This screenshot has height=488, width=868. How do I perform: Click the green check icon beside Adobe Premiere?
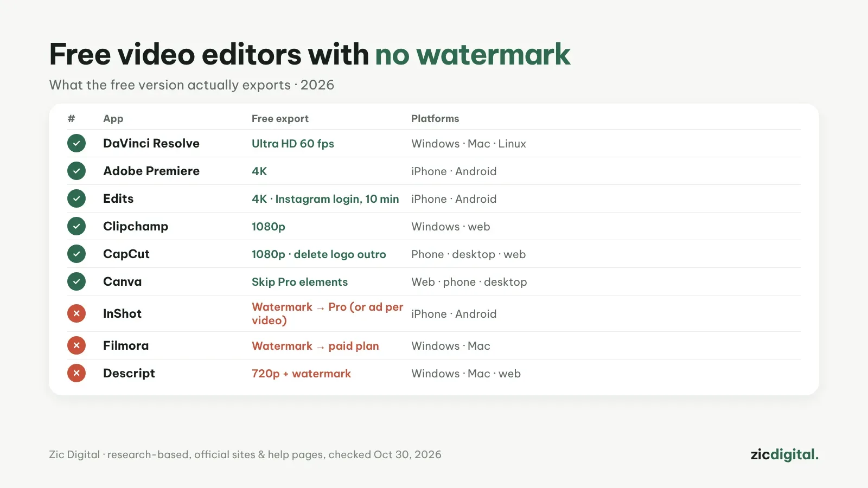76,171
